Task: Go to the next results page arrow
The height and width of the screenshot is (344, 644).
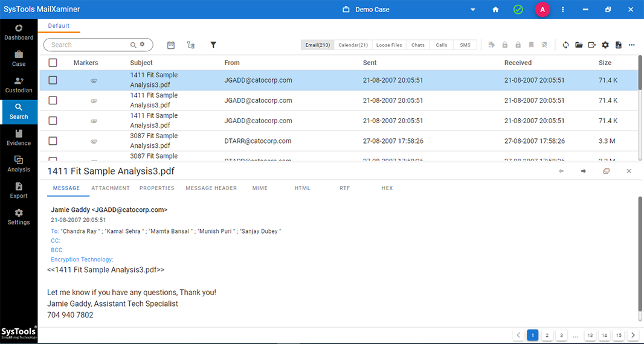Action: pyautogui.click(x=633, y=335)
